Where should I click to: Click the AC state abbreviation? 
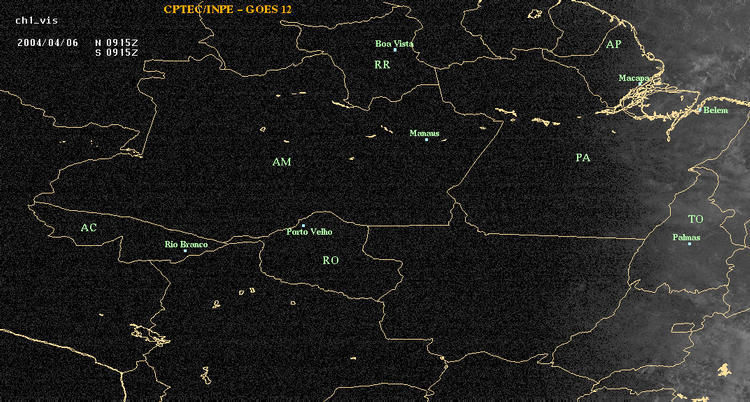point(88,228)
